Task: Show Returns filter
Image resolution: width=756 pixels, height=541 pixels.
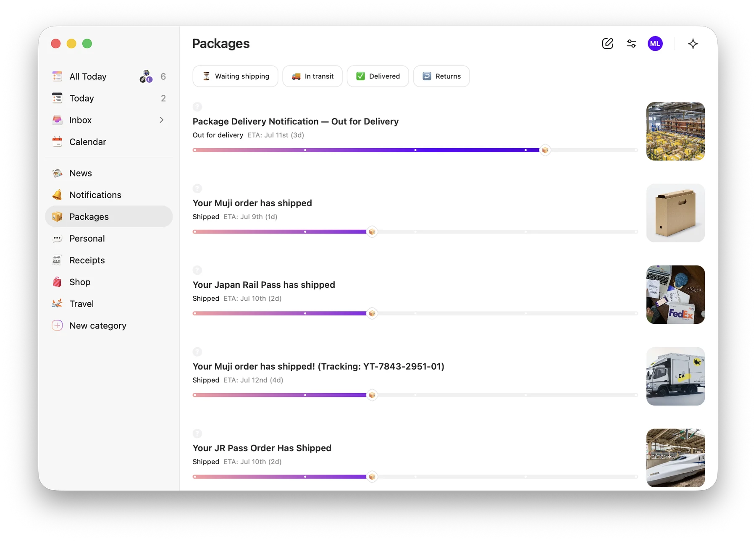Action: [441, 76]
